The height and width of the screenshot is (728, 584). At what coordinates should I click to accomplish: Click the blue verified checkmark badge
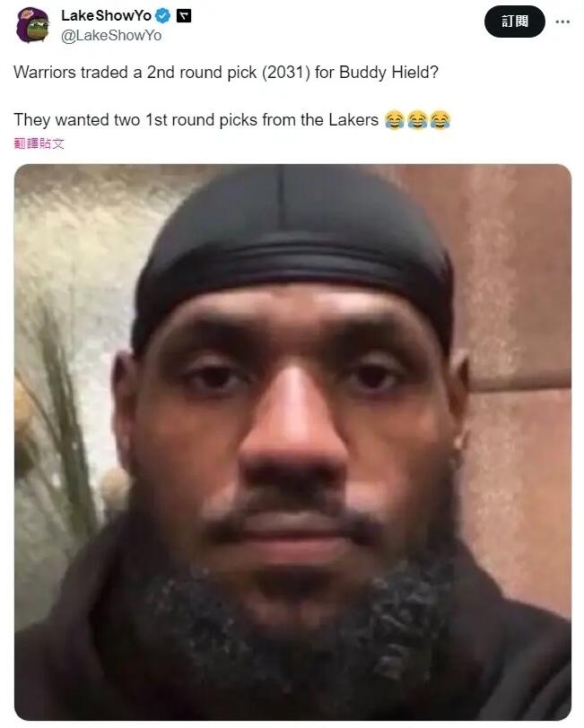pos(162,16)
